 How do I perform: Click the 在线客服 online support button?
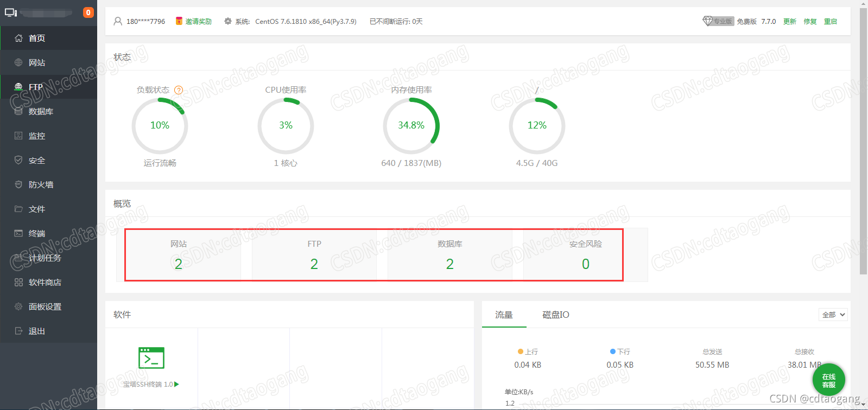(x=829, y=380)
